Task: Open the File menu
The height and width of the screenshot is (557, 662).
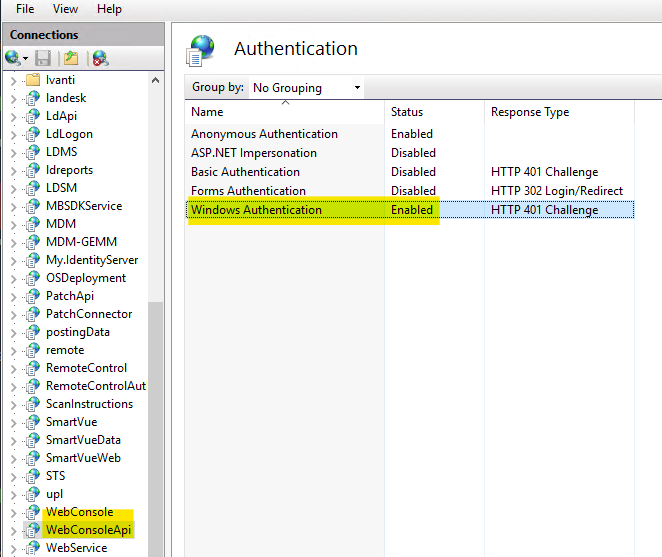Action: [x=25, y=9]
